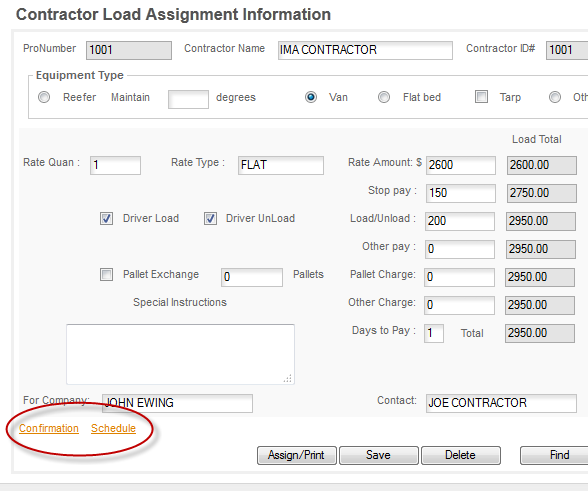Click into the Rate Type field

coord(281,165)
